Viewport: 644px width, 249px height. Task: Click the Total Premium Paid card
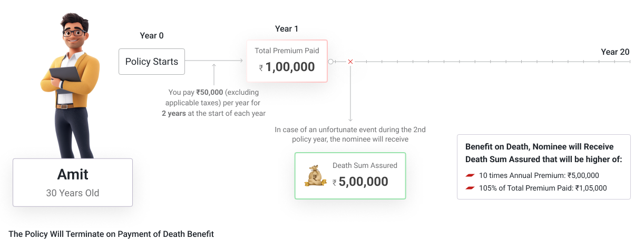pyautogui.click(x=287, y=61)
